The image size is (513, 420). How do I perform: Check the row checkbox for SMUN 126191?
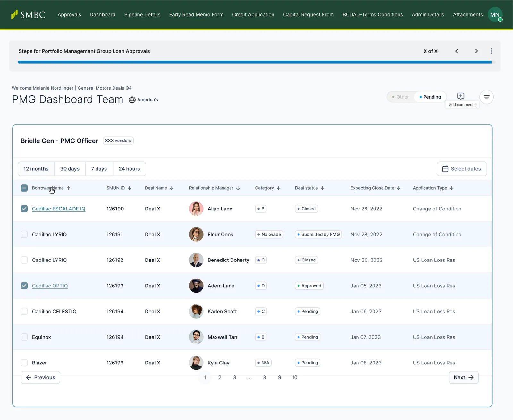pos(24,234)
